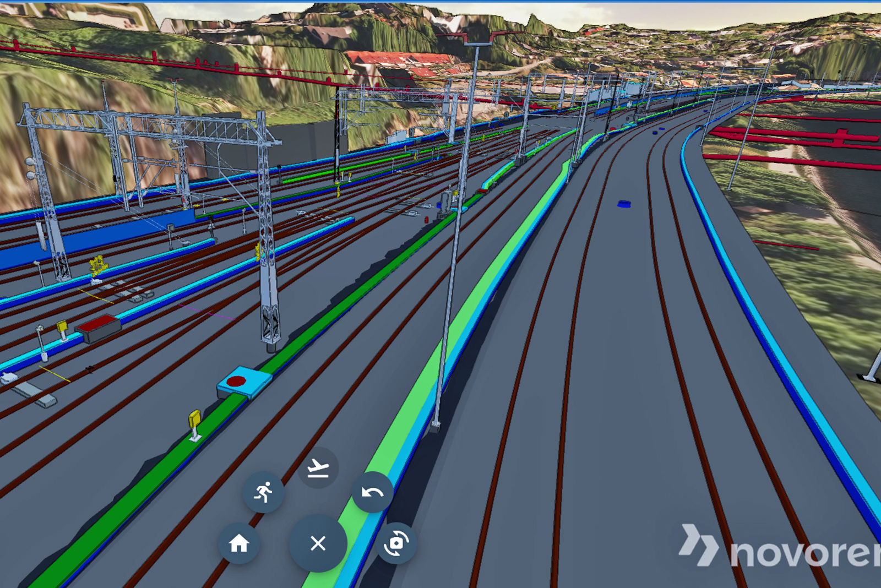Select the cyan hatch with red circle

tap(244, 382)
